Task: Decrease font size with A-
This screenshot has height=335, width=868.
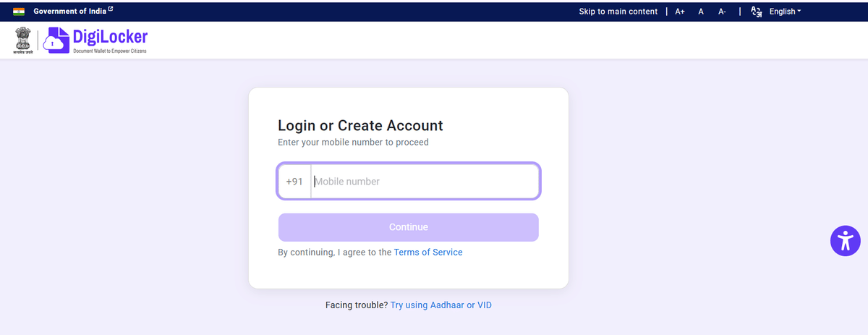Action: coord(722,12)
